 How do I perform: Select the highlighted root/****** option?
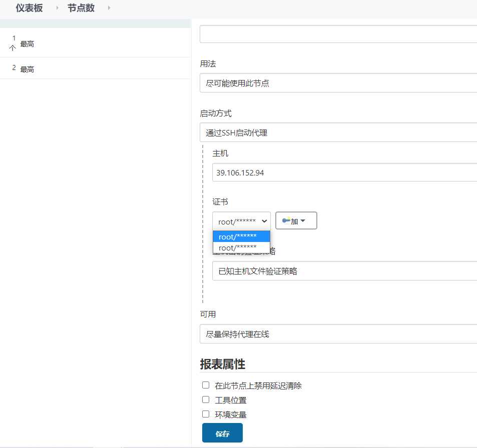tap(241, 236)
